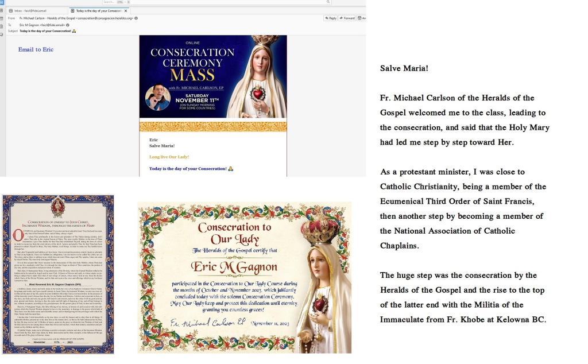Viewport: 588px width, 364px height.
Task: Click the Fr. Michael Carlson portrait in the banner
Action: [x=158, y=98]
